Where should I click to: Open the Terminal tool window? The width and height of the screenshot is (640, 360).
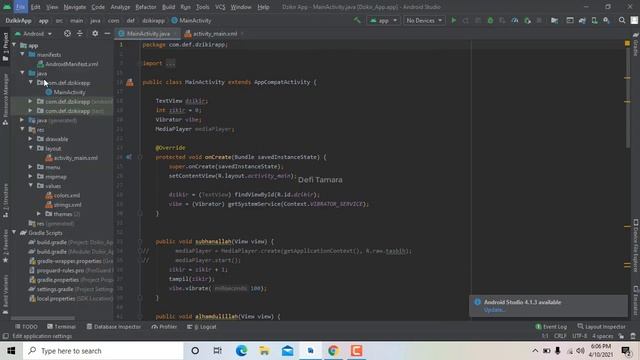tap(61, 327)
